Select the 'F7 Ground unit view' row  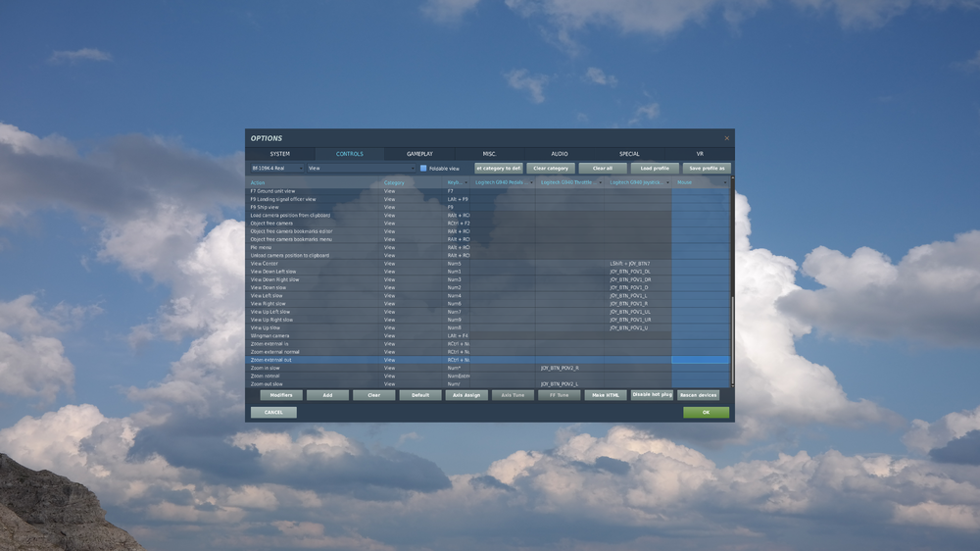pos(488,191)
